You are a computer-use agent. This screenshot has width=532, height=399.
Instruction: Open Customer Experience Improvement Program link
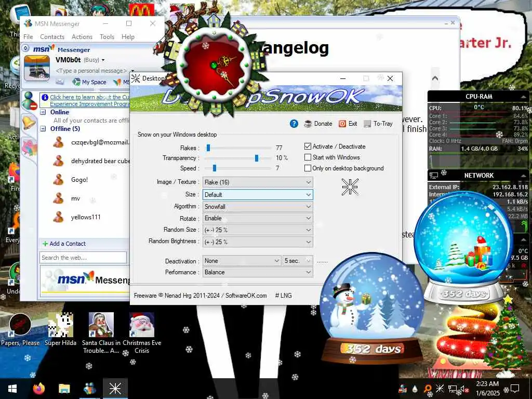89,100
